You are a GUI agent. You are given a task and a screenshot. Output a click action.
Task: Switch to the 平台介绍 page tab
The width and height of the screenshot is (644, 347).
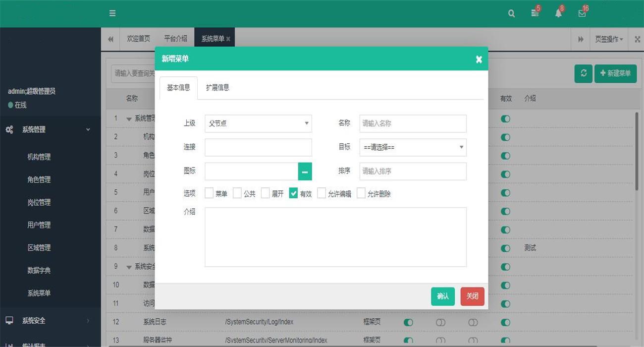pyautogui.click(x=175, y=39)
